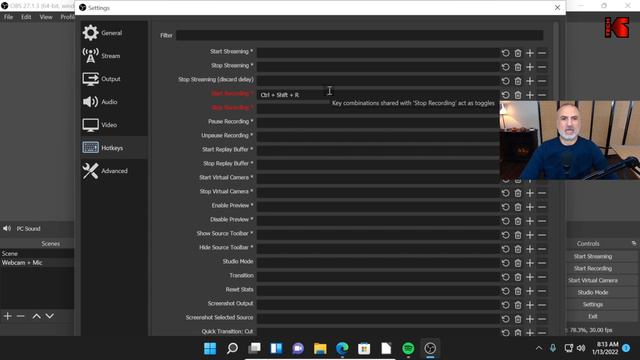Image resolution: width=640 pixels, height=360 pixels.
Task: Reset the Screenshot Output hotkey
Action: tap(505, 305)
